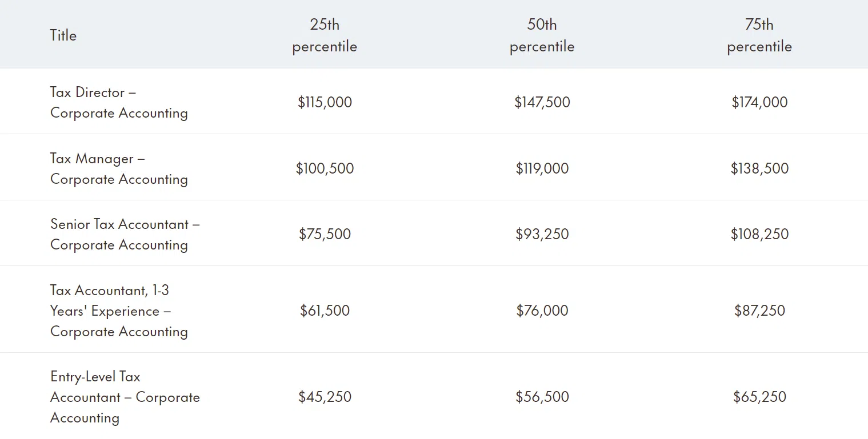This screenshot has height=439, width=868.
Task: Click the $65,250 salary value
Action: 759,397
